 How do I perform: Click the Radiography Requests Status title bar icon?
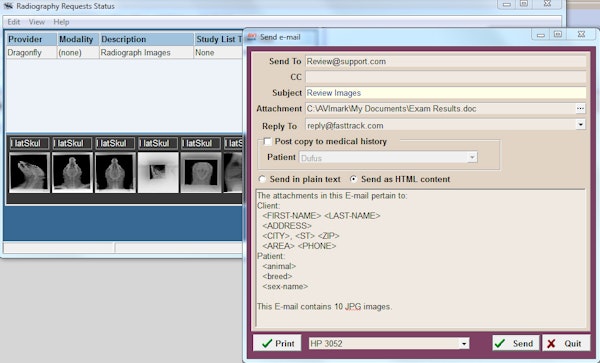tap(8, 6)
